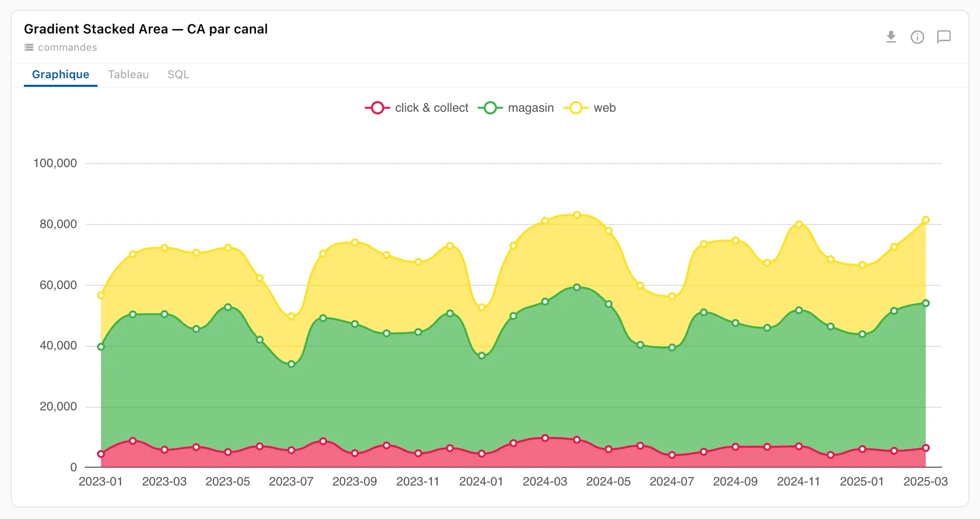
Task: Select the web data point at 2024-04 peak
Action: click(x=577, y=215)
